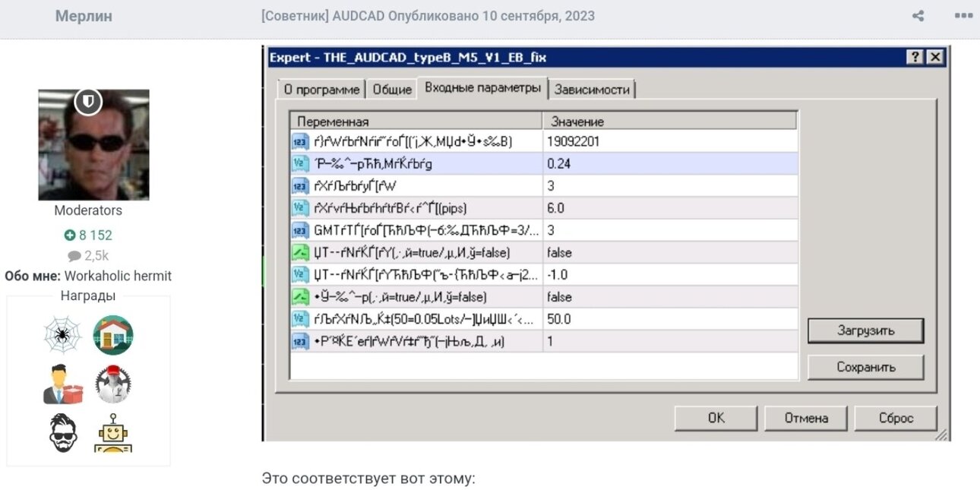Click the integer type icon beside value 19092201
This screenshot has width=980, height=490.
point(299,141)
